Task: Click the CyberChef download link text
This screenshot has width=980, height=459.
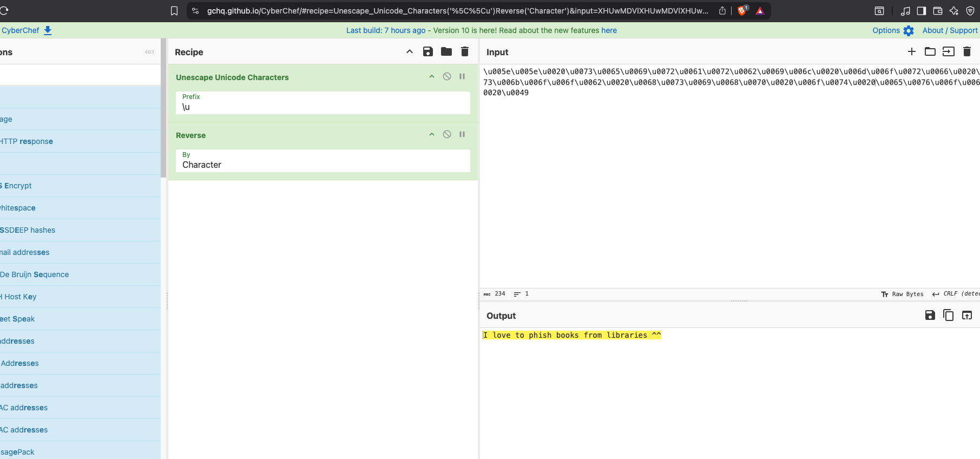Action: (x=20, y=30)
